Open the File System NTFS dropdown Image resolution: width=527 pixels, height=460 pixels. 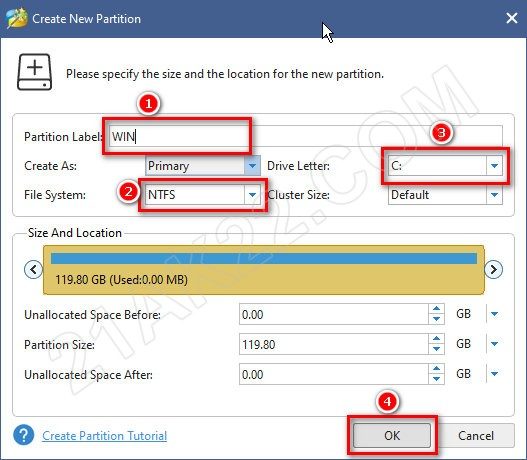(203, 195)
